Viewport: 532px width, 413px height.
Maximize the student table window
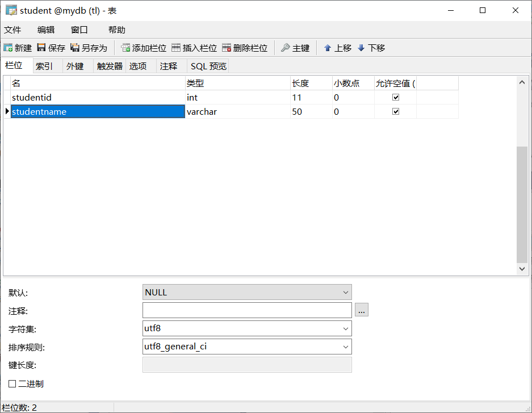(483, 11)
